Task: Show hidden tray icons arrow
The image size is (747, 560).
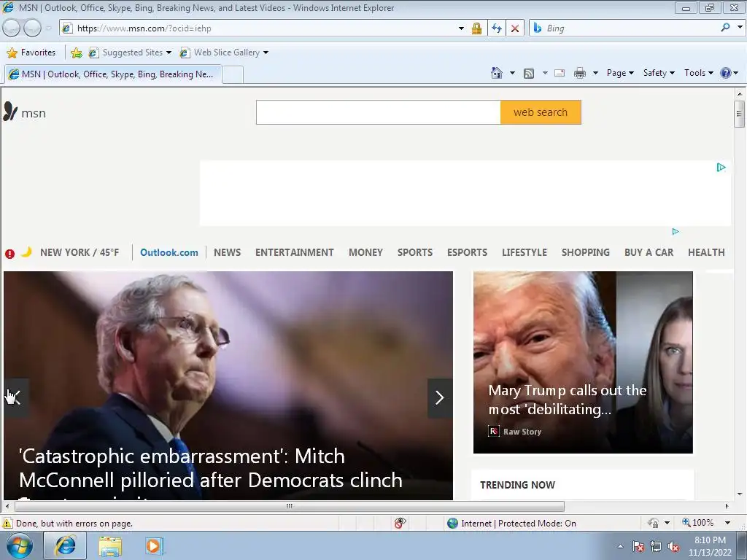Action: click(x=620, y=547)
